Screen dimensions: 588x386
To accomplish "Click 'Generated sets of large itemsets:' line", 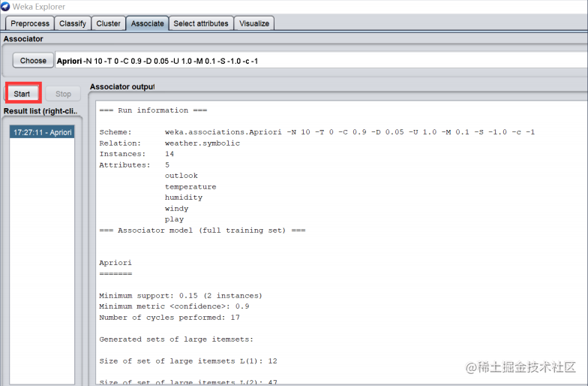I will [176, 339].
